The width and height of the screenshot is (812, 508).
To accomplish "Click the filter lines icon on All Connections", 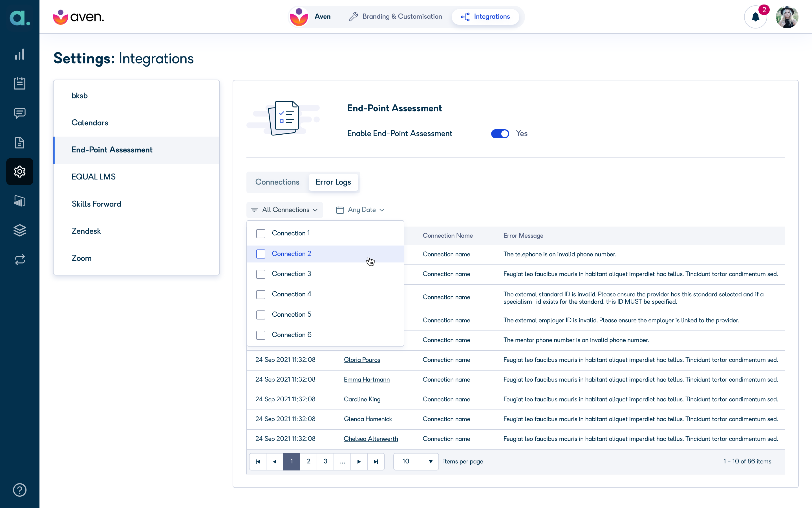I will [254, 210].
